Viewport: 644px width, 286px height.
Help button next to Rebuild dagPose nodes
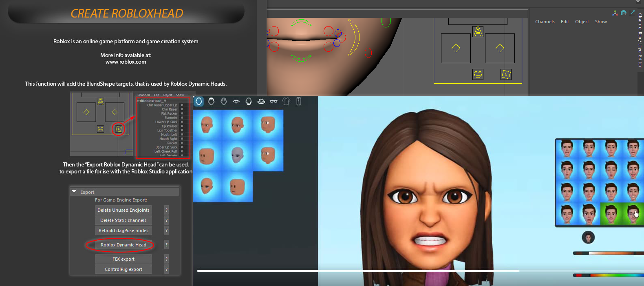(x=166, y=231)
